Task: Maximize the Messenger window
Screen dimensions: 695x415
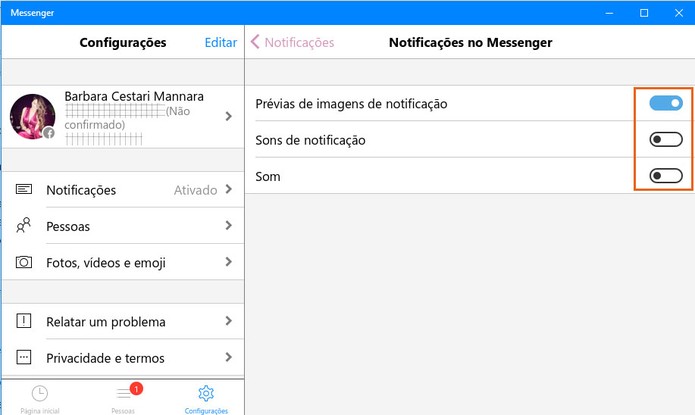Action: click(644, 13)
